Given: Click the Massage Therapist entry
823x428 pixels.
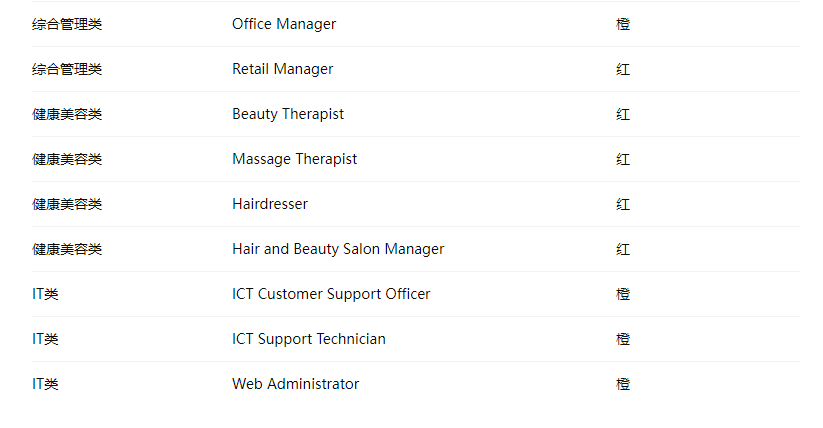Looking at the screenshot, I should 294,159.
